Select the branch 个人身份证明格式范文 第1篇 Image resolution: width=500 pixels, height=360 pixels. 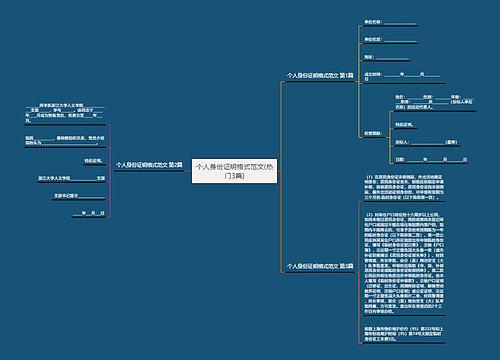tap(320, 76)
